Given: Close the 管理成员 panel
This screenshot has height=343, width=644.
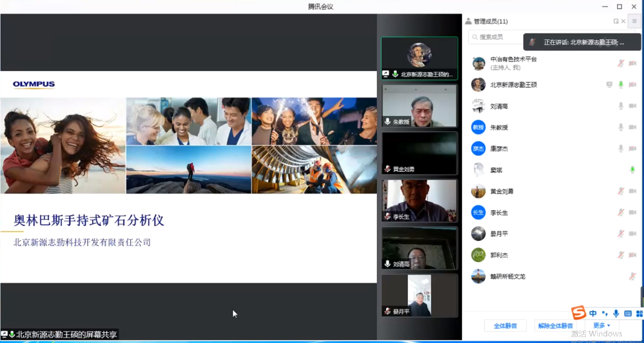Looking at the screenshot, I should (623, 21).
